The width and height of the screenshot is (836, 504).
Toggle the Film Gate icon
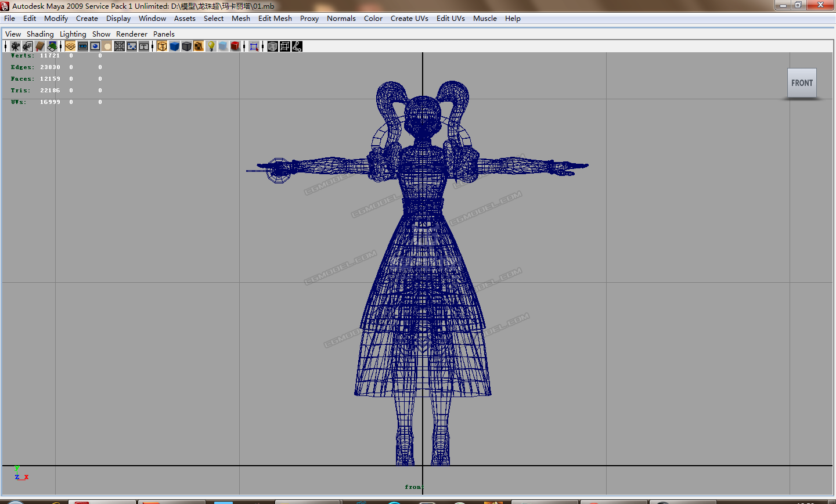coord(83,46)
